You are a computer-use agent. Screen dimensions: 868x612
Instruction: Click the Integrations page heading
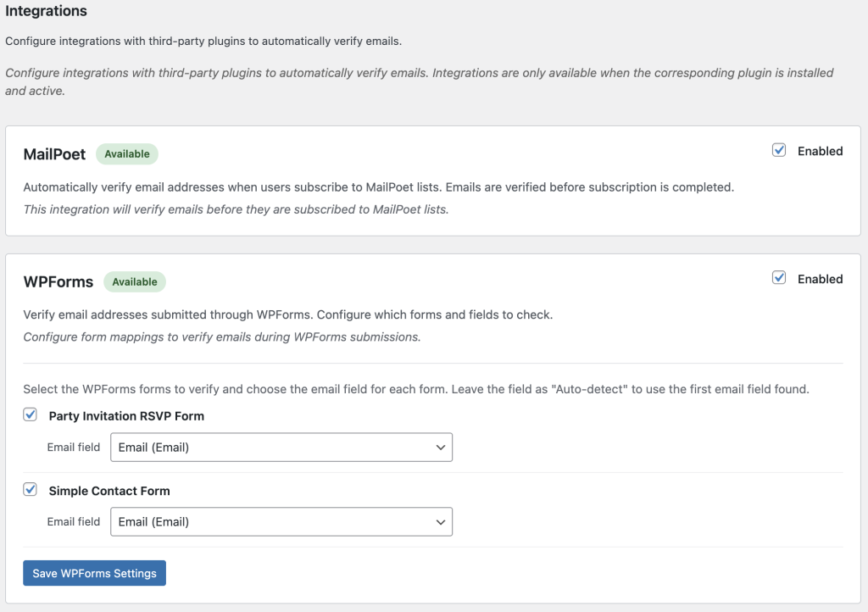click(46, 12)
